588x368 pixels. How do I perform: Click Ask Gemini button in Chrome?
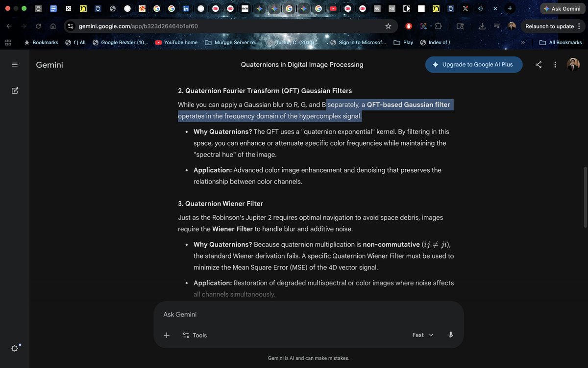(x=562, y=8)
